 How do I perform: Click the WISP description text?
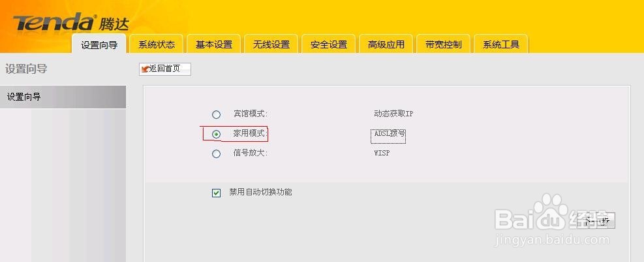click(x=382, y=153)
